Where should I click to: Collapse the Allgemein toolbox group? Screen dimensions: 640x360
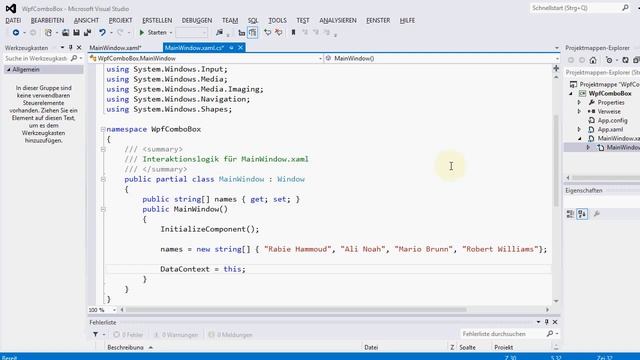pos(8,70)
